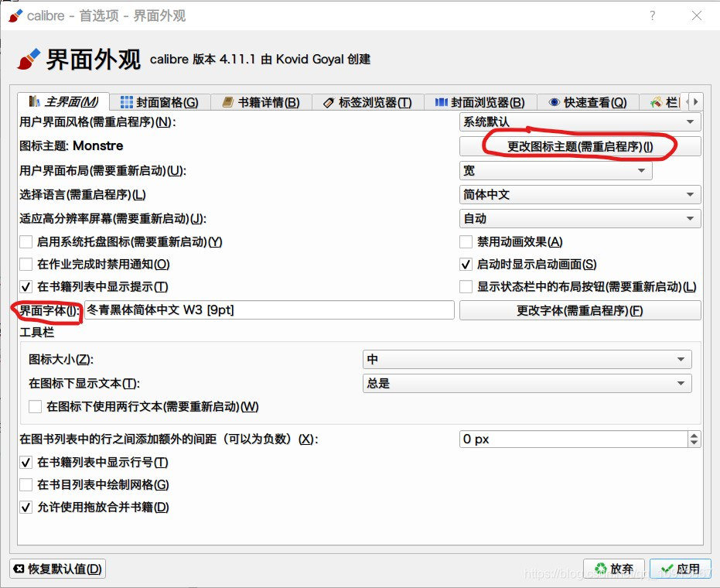The height and width of the screenshot is (588, 720).
Task: Uncheck 在书籍列表中显示提示(T)
Action: [26, 286]
